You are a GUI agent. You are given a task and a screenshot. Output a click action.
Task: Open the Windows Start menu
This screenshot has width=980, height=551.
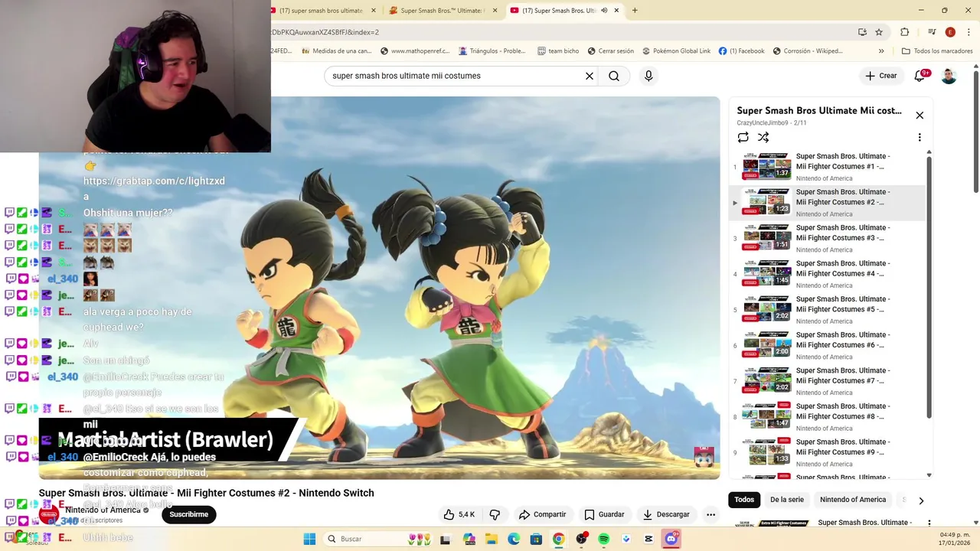(x=309, y=539)
